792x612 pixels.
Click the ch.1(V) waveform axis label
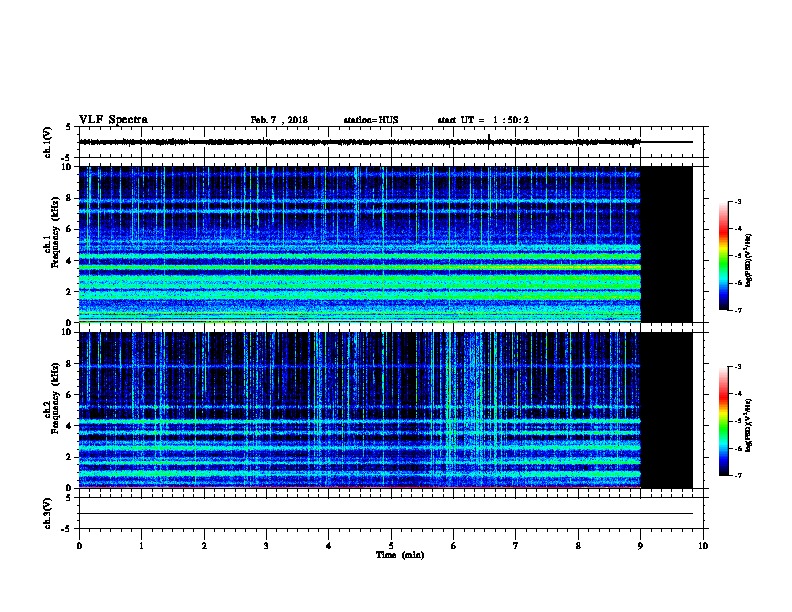(47, 142)
